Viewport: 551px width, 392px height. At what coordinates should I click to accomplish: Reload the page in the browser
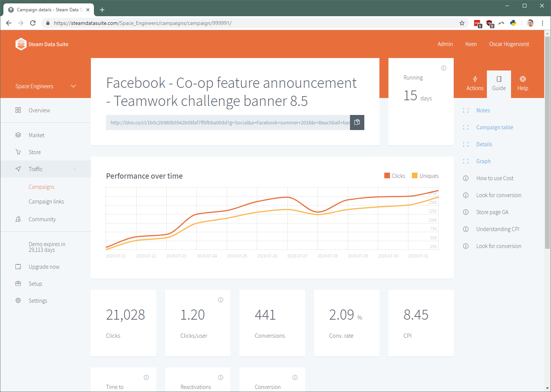point(33,23)
